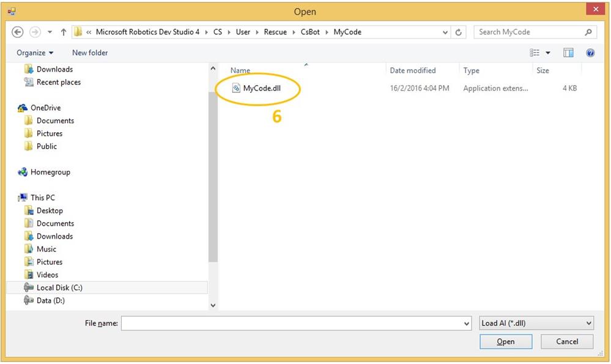This screenshot has width=611, height=364.
Task: Open the view options dropdown arrow
Action: click(547, 53)
